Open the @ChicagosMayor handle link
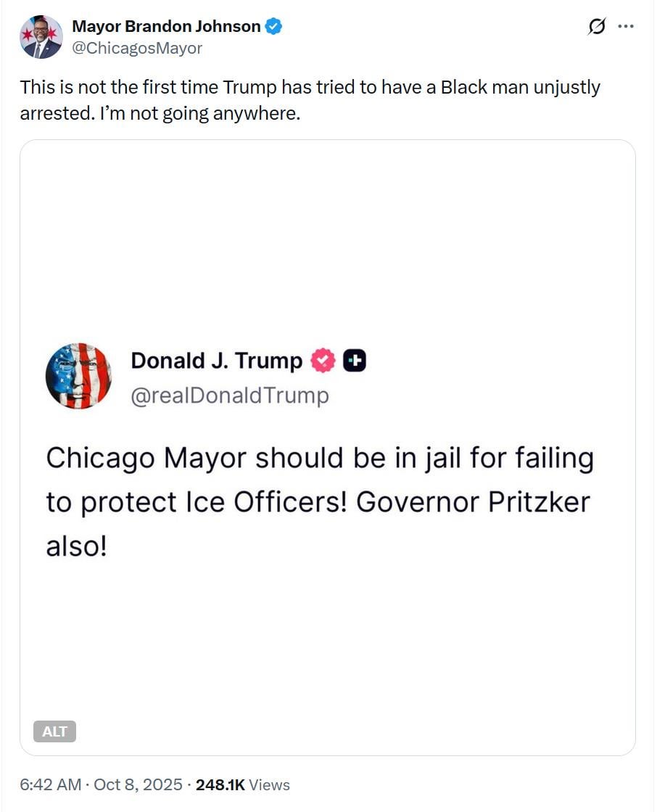 pyautogui.click(x=137, y=49)
